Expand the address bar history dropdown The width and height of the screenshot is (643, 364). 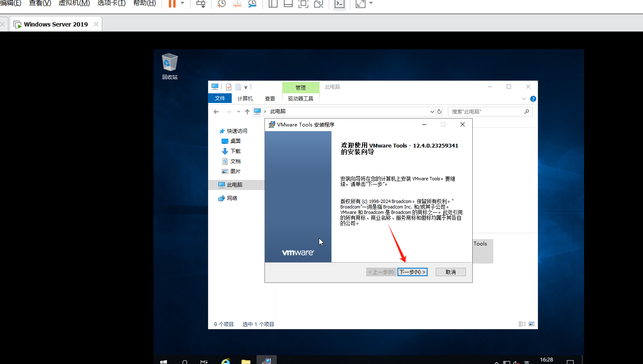click(x=432, y=112)
